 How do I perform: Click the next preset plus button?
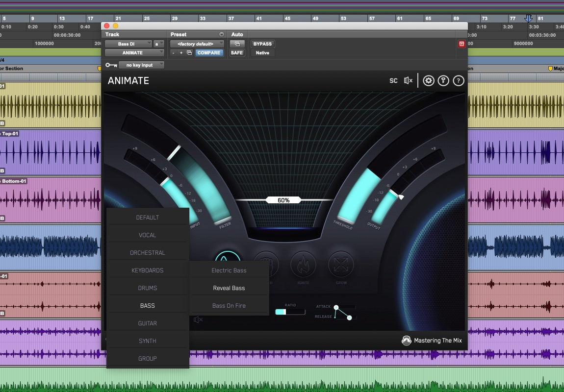point(181,53)
